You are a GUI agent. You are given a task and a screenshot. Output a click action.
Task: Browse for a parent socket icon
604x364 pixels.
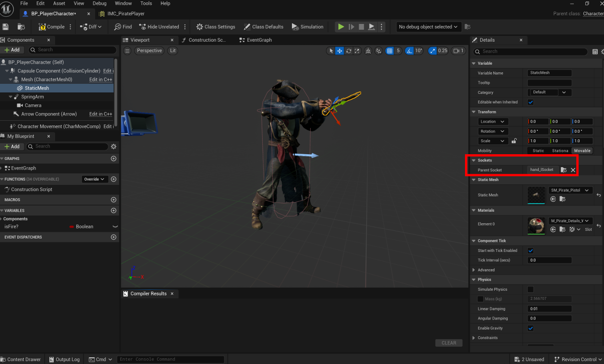564,170
